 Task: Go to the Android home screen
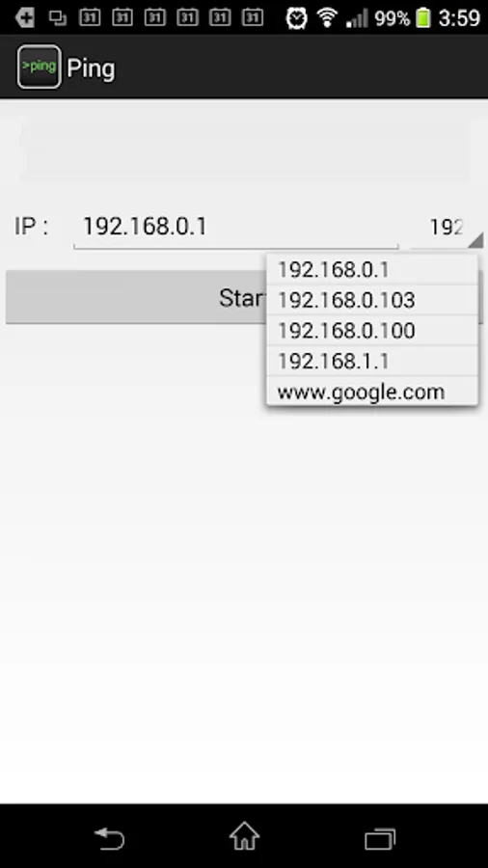[245, 836]
